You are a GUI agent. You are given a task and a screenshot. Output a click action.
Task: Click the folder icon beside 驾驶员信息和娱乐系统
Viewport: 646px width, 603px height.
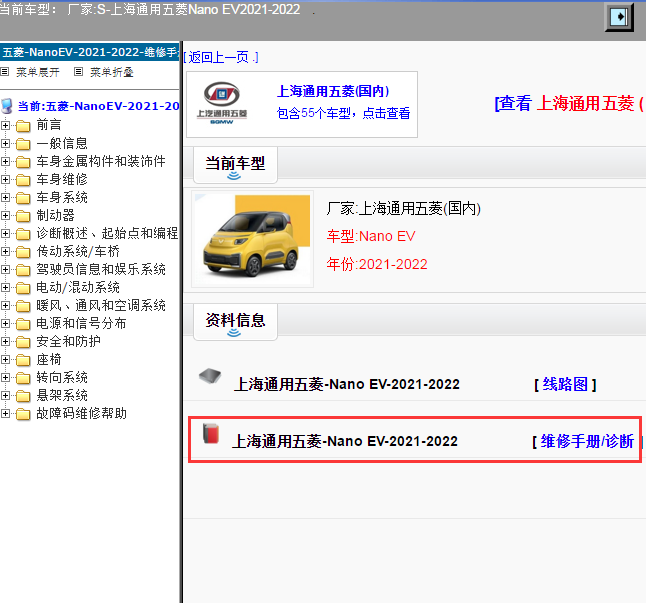coord(23,270)
